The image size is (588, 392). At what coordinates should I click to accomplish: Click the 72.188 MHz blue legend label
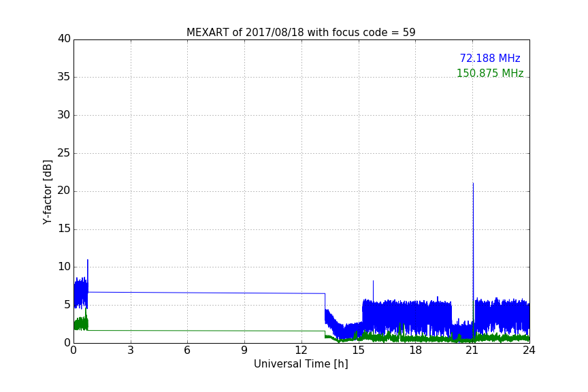point(490,58)
